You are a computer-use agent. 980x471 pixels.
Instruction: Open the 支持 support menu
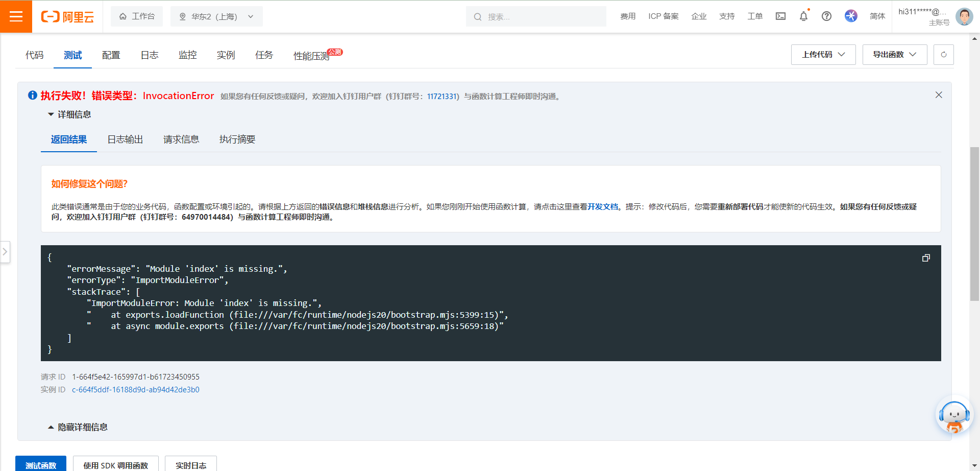coord(727,16)
